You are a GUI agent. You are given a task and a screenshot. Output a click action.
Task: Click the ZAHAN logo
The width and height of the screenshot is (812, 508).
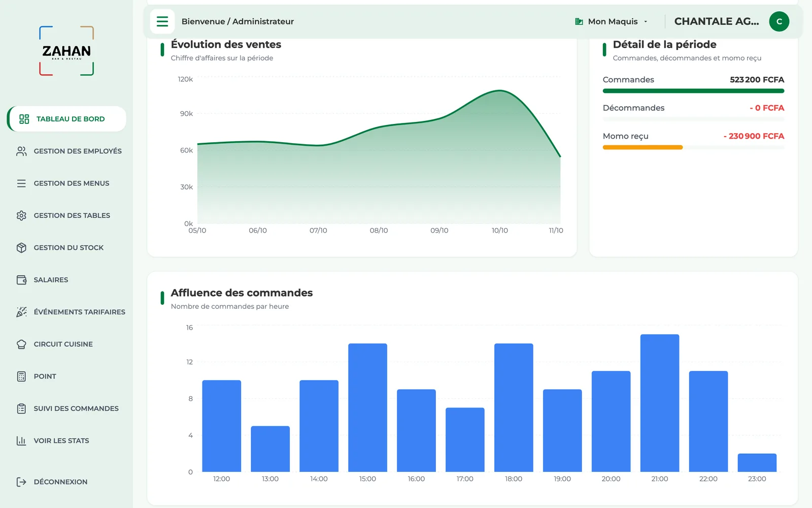point(66,51)
